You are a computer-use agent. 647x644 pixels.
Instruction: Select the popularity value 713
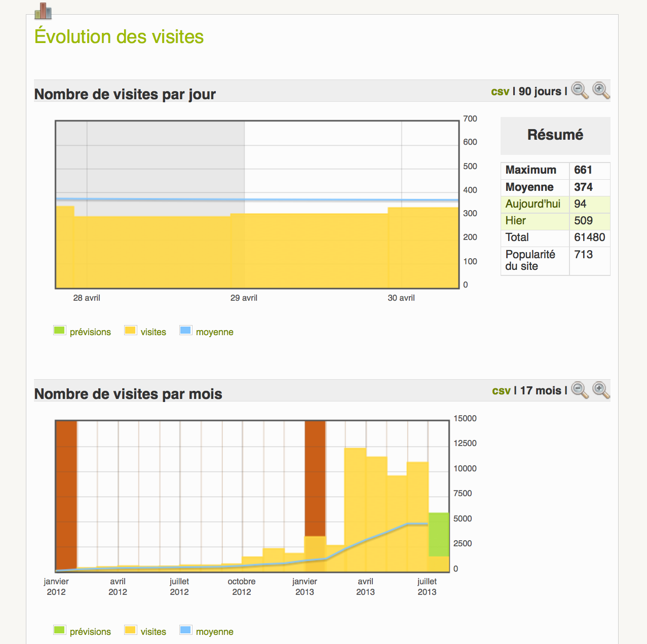583,255
